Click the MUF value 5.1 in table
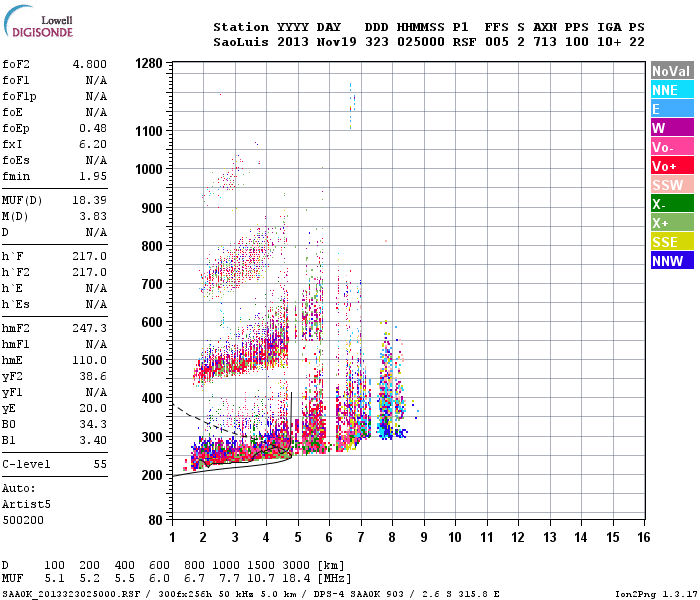 point(54,578)
